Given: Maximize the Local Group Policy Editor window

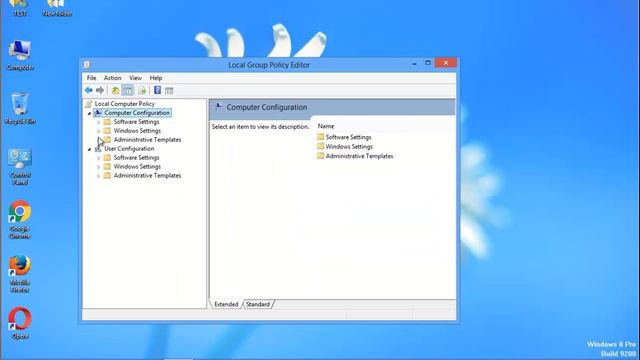Looking at the screenshot, I should click(428, 63).
